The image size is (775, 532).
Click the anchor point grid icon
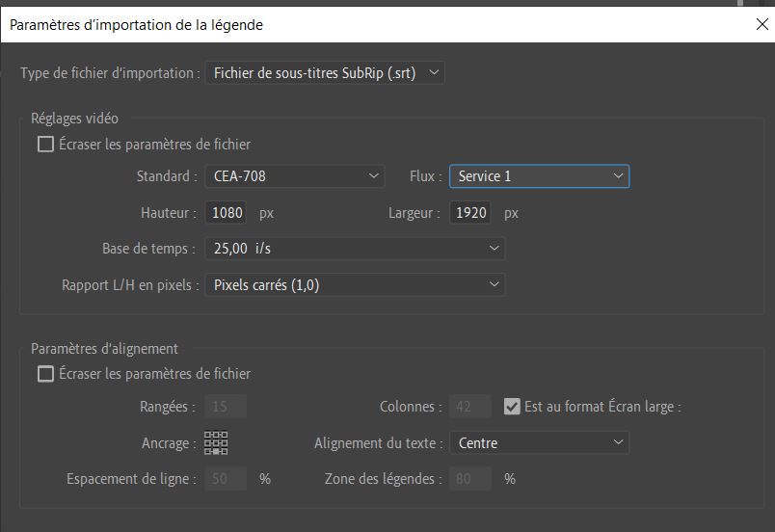[216, 442]
